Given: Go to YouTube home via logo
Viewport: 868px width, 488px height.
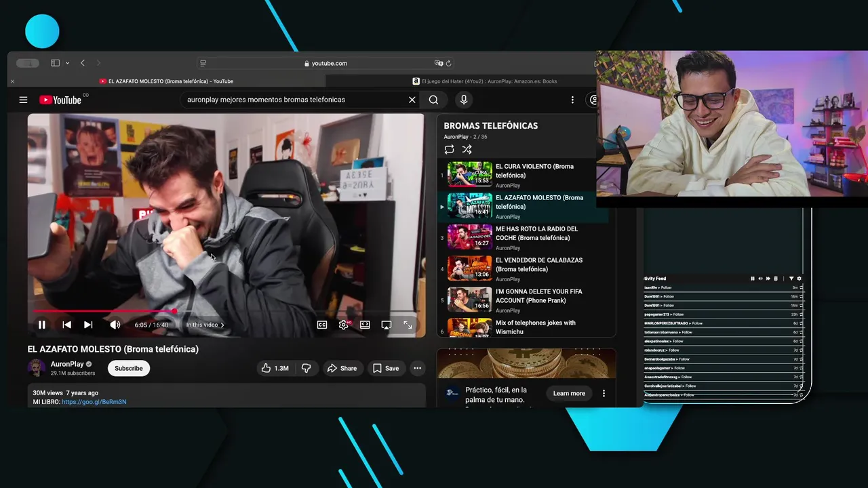Looking at the screenshot, I should (x=60, y=100).
